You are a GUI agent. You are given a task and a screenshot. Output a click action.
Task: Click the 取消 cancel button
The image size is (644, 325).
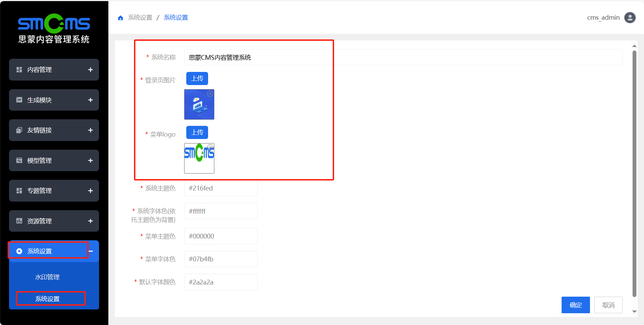coord(608,305)
